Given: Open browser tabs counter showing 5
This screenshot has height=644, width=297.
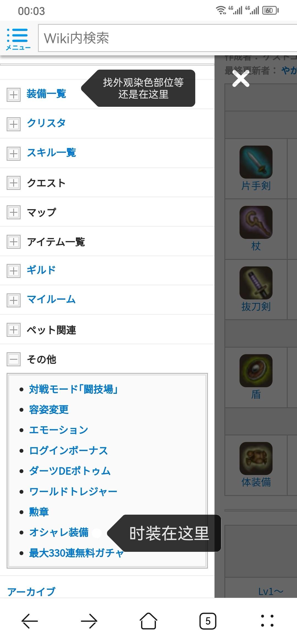Looking at the screenshot, I should pyautogui.click(x=208, y=621).
